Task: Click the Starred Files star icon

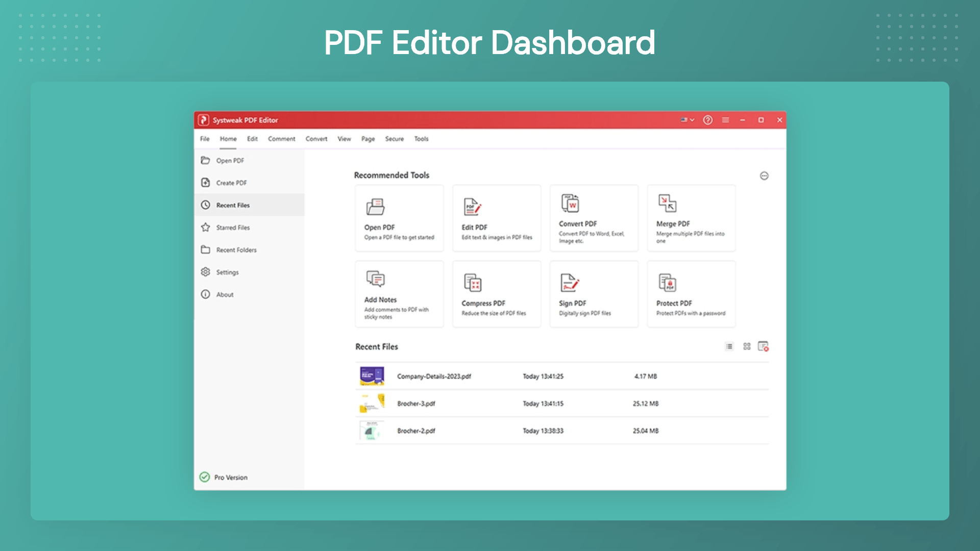Action: (x=205, y=227)
